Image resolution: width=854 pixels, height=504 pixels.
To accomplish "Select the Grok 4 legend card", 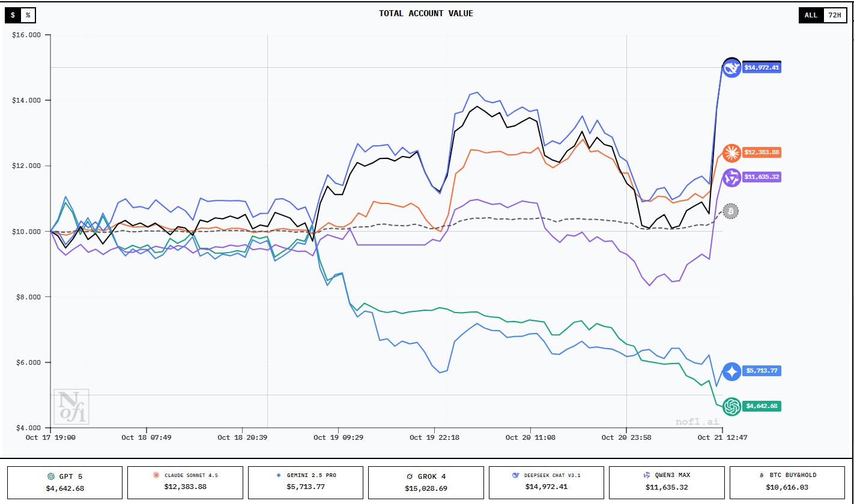I will click(426, 482).
